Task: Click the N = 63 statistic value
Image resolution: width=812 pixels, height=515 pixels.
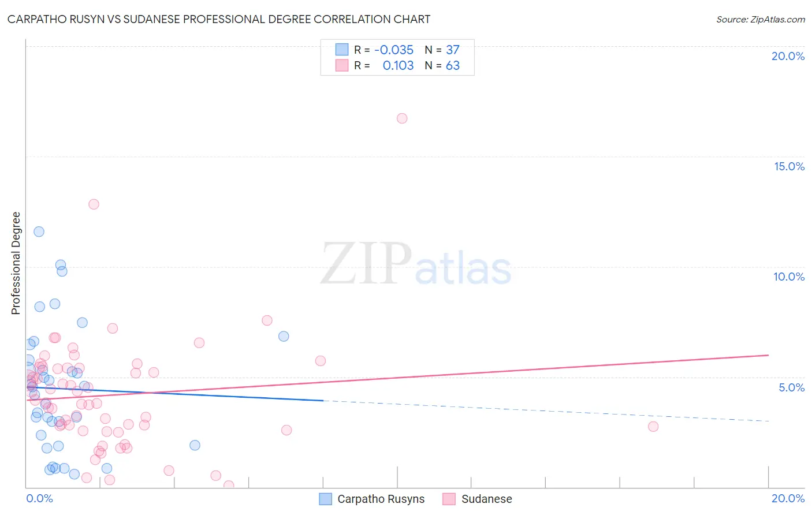Action: coord(442,65)
